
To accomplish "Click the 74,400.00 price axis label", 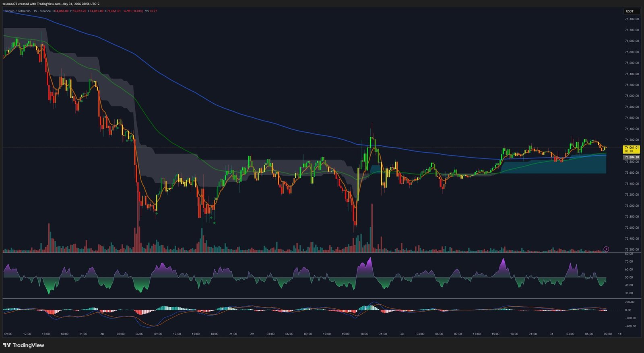I will 632,129.
